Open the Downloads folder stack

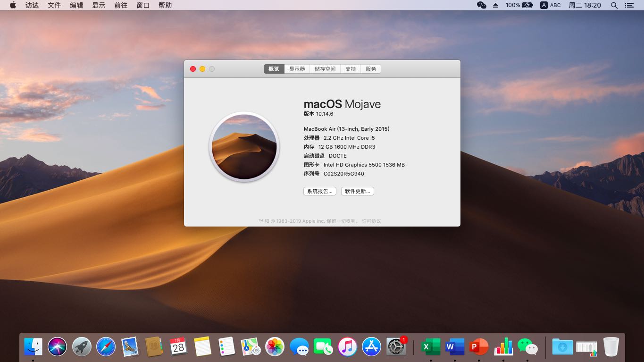point(562,347)
